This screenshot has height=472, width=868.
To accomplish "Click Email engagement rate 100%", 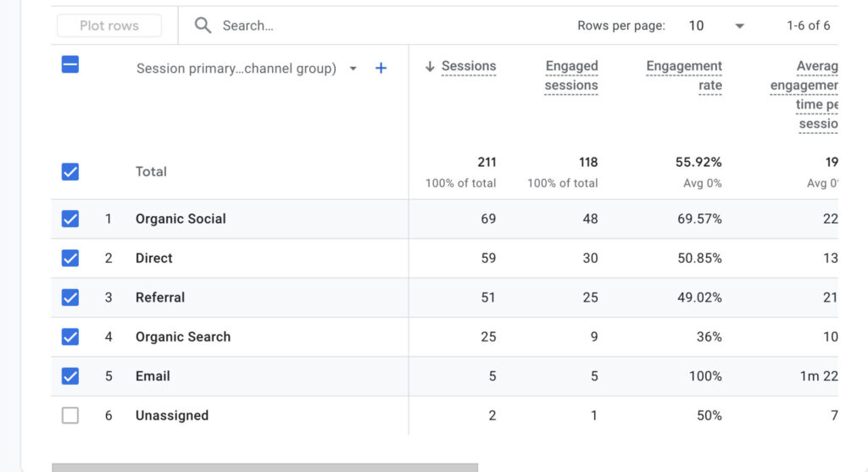I will pyautogui.click(x=705, y=376).
